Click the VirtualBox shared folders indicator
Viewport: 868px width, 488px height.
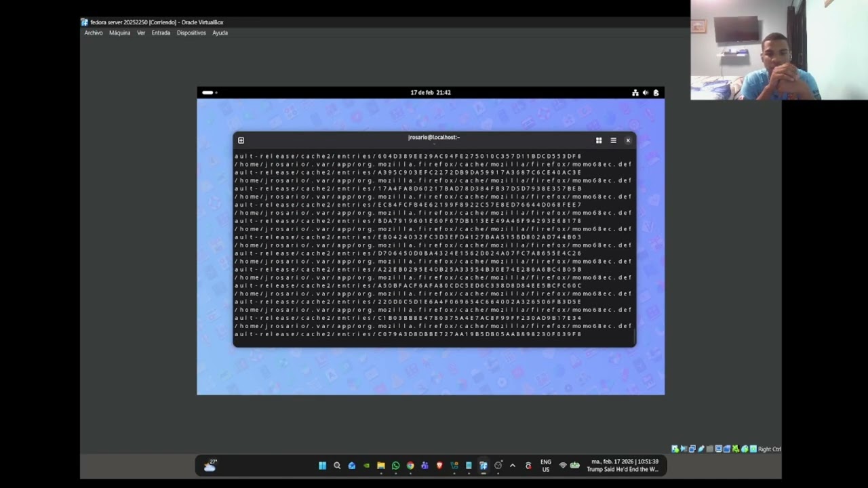pos(710,449)
